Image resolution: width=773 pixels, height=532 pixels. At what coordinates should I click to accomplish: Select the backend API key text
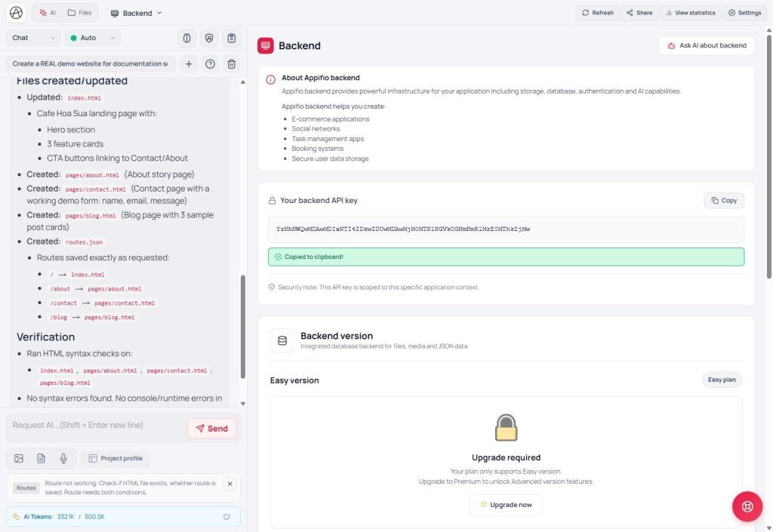pos(403,229)
